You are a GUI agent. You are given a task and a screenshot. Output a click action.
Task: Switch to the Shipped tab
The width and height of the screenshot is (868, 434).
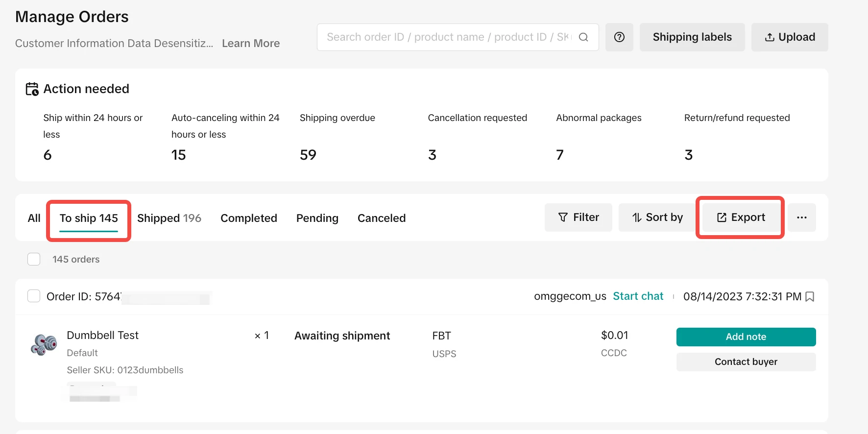pos(169,218)
